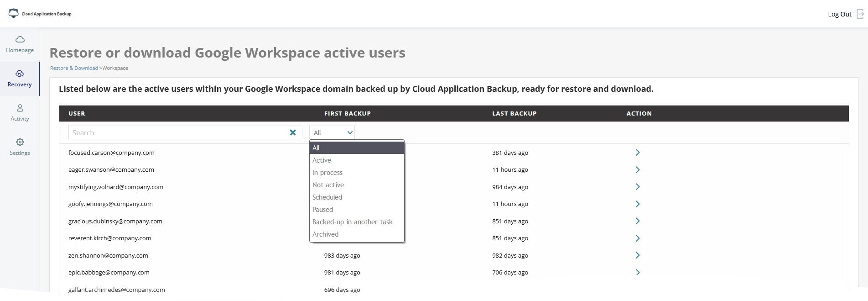Open the Recovery sidebar icon
868x301 pixels.
coord(20,74)
